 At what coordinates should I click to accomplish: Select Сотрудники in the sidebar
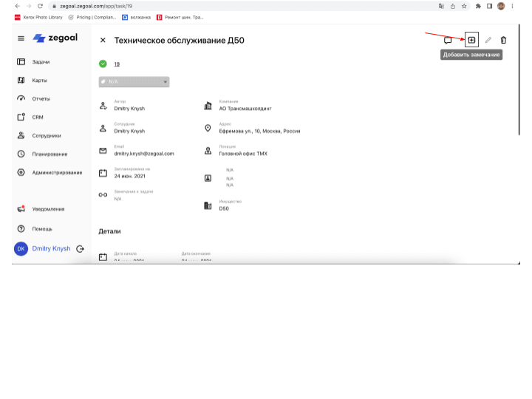click(46, 135)
